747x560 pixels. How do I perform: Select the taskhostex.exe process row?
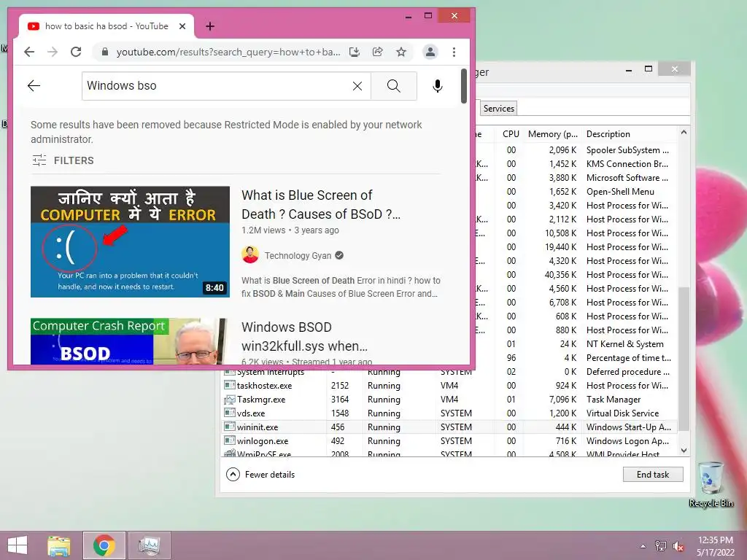click(449, 386)
